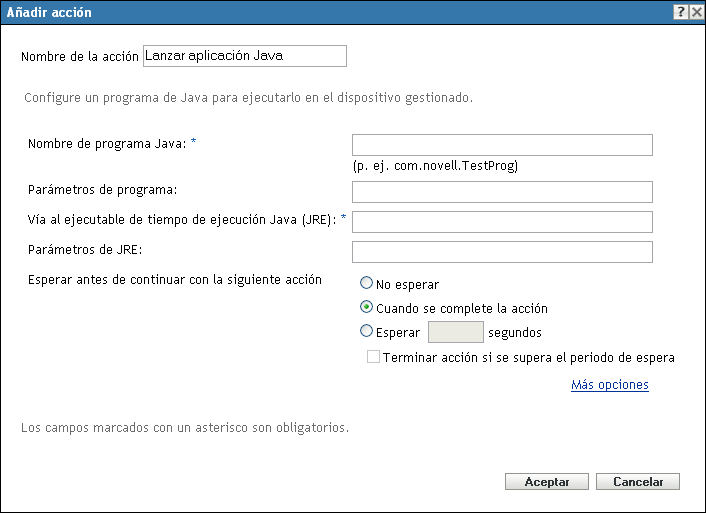Screen dimensions: 706x513
Task: Click the segundos wait time box
Action: click(x=455, y=332)
